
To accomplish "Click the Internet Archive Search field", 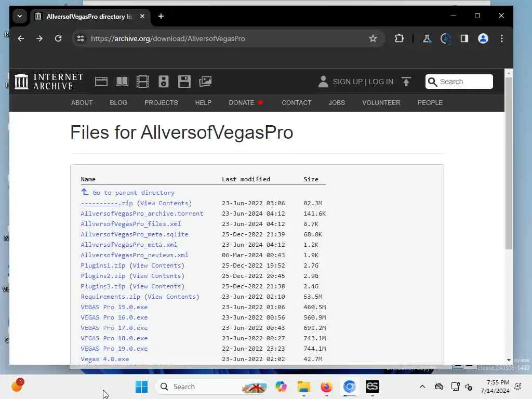I will tap(459, 82).
